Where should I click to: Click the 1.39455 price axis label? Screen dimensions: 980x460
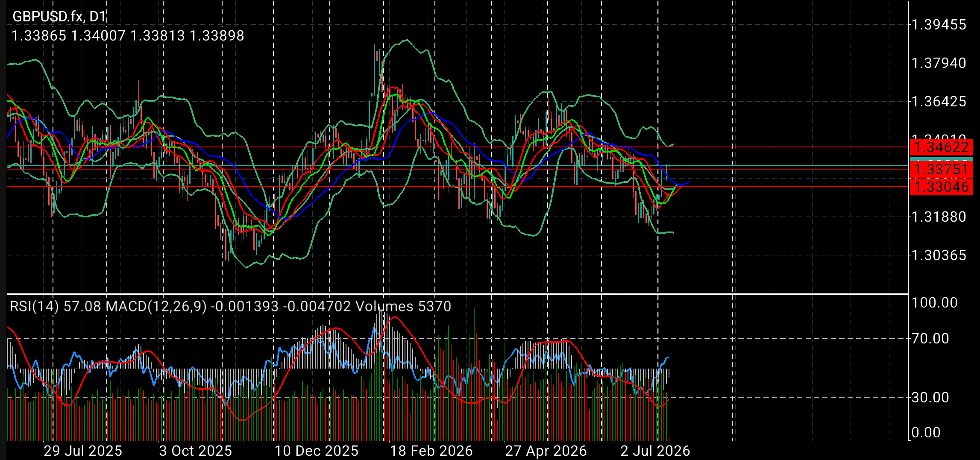(939, 24)
